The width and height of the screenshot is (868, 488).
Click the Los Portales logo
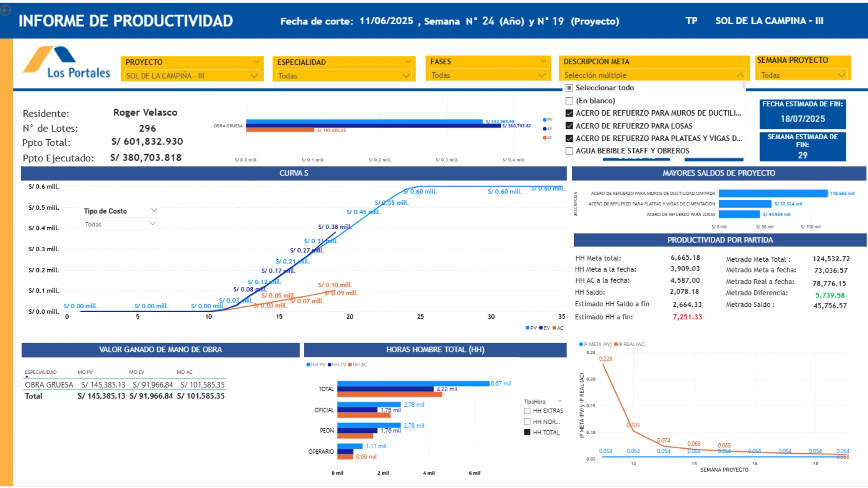pos(67,63)
